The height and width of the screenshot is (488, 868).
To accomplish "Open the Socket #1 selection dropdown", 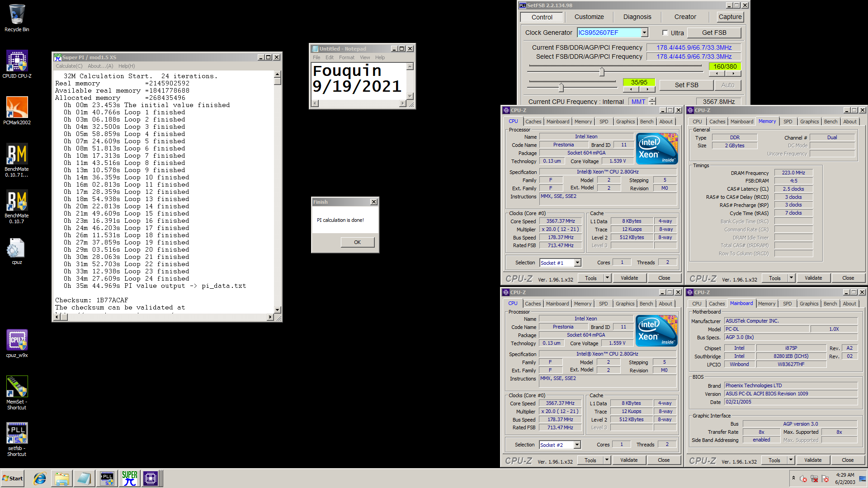I will pyautogui.click(x=577, y=263).
